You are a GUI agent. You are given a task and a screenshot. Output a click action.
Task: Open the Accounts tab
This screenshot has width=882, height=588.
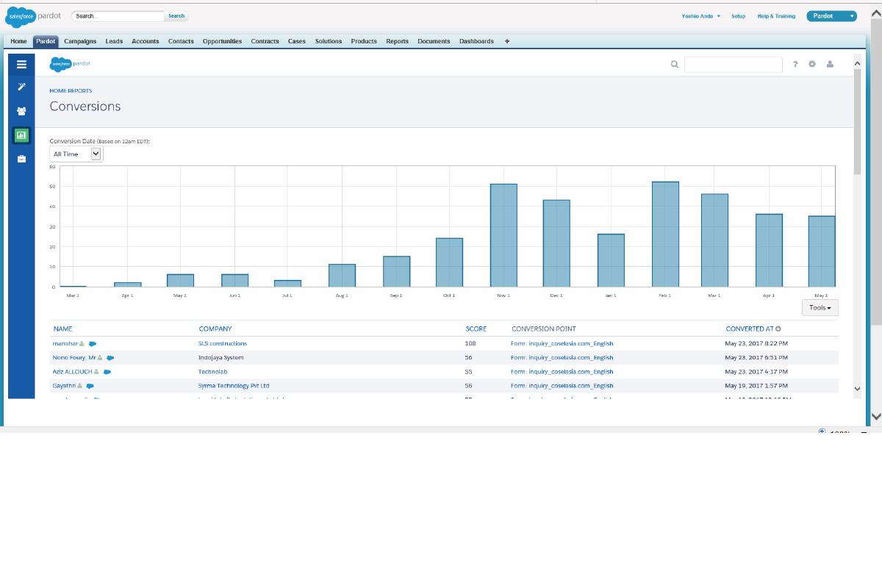click(x=146, y=41)
